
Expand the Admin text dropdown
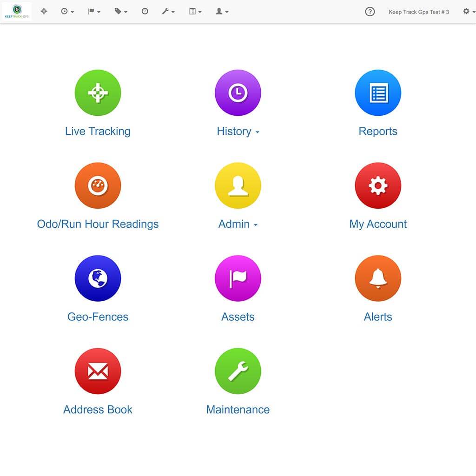click(x=238, y=225)
